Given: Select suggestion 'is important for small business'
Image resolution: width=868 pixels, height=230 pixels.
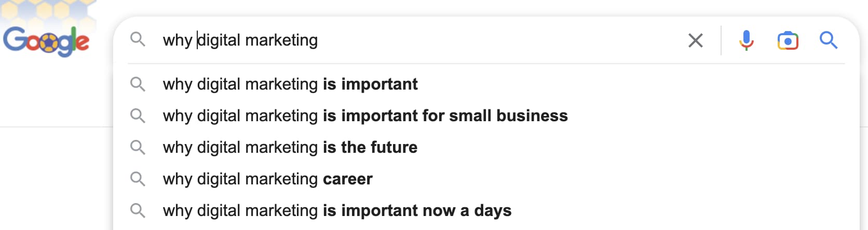Looking at the screenshot, I should [x=365, y=116].
